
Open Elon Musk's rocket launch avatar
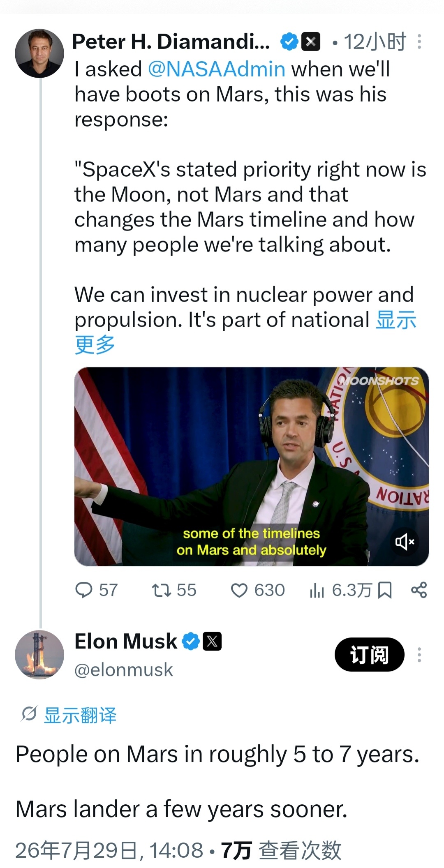39,655
